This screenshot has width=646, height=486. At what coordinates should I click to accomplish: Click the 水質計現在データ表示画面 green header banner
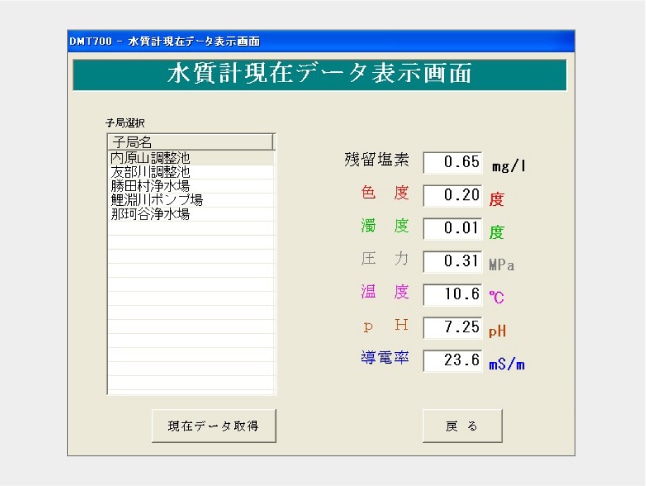click(319, 75)
